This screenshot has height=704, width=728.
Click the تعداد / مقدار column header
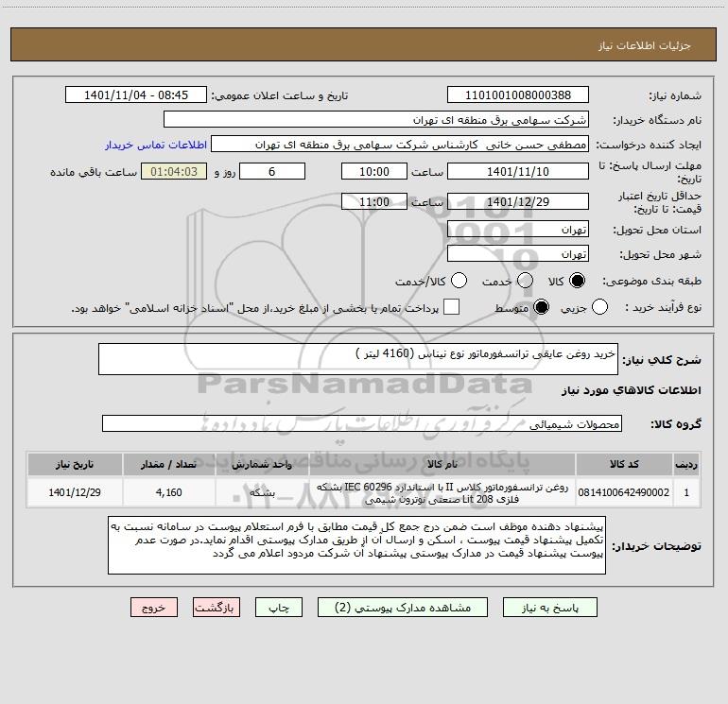point(168,465)
